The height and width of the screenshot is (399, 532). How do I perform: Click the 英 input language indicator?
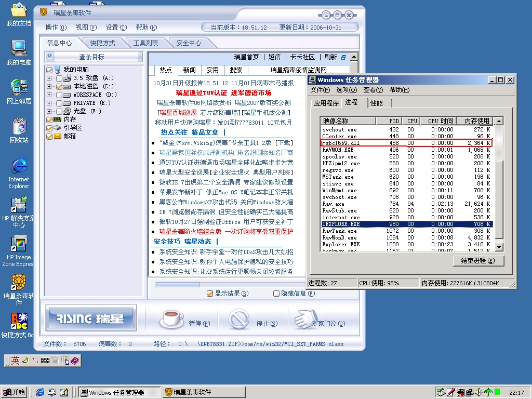coord(15,361)
